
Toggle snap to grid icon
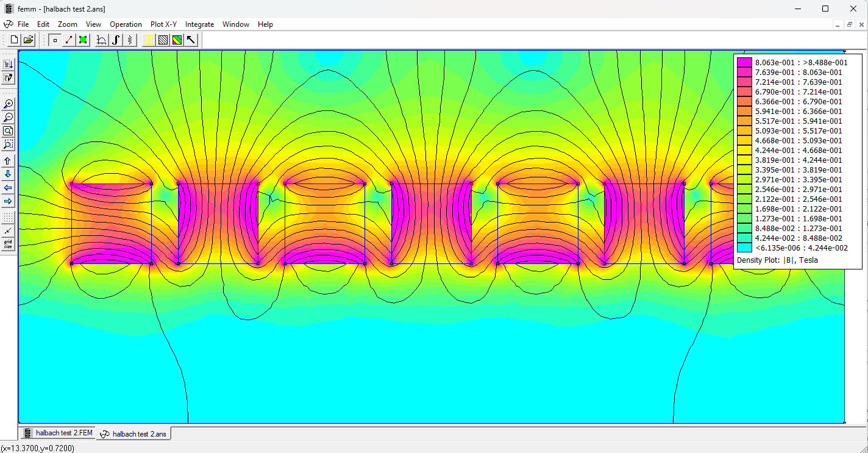(x=8, y=231)
